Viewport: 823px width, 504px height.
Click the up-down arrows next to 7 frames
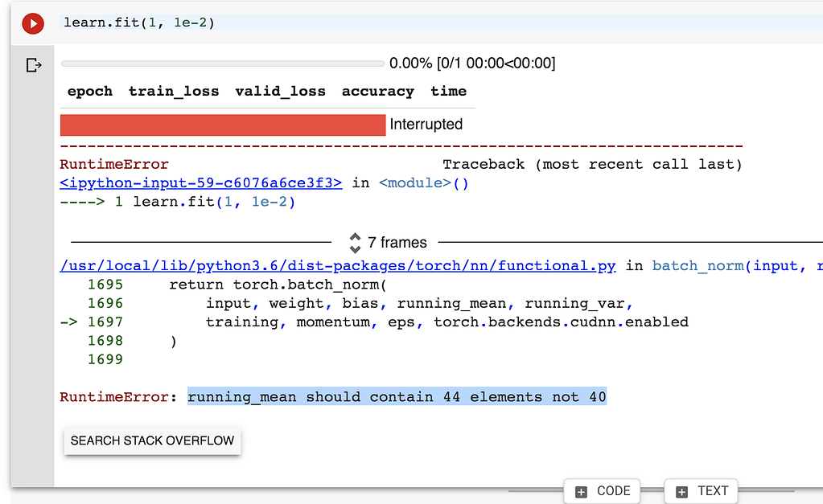(355, 242)
